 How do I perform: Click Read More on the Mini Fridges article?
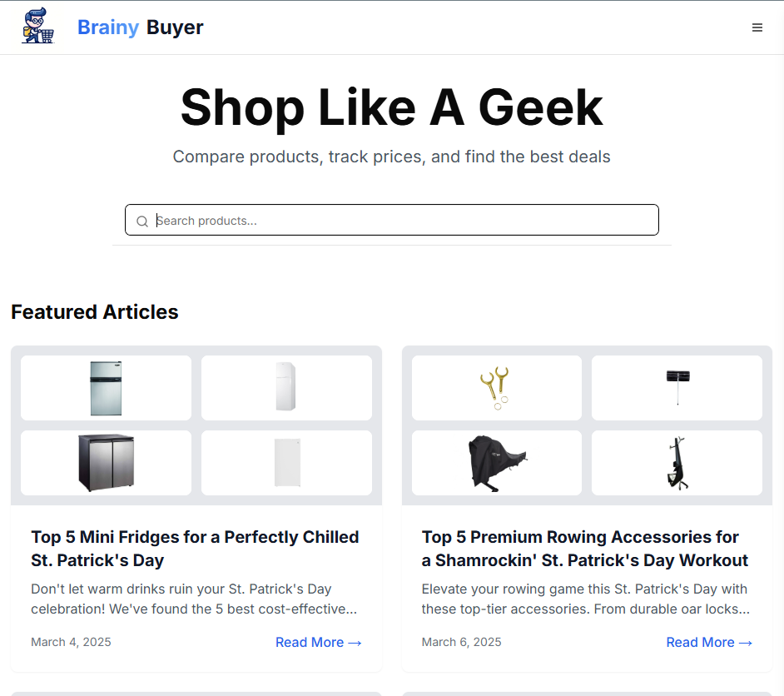(x=318, y=642)
